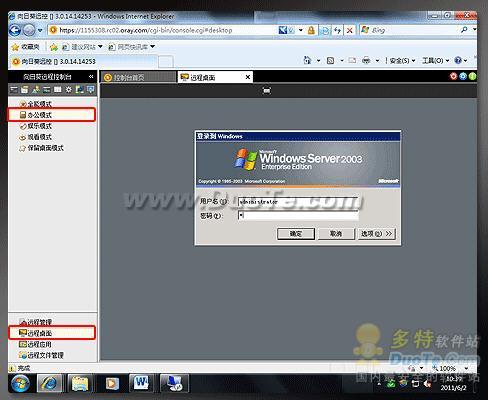Open Windows Explorer folder in taskbar

tap(80, 384)
